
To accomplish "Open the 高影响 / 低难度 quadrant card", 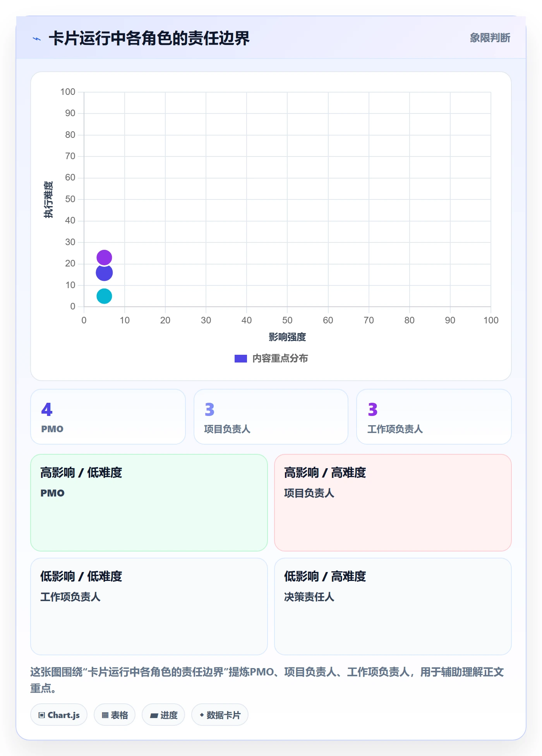I will click(149, 503).
